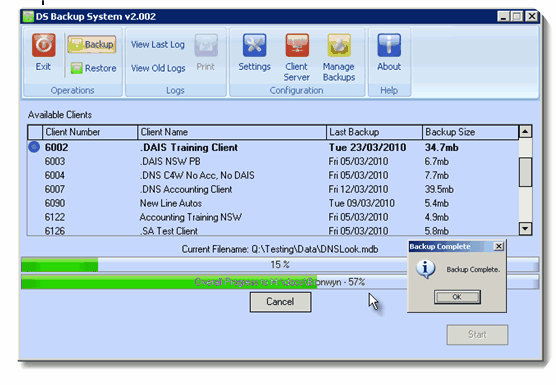Close the Backup Complete dialog
This screenshot has width=556, height=385.
coord(499,246)
